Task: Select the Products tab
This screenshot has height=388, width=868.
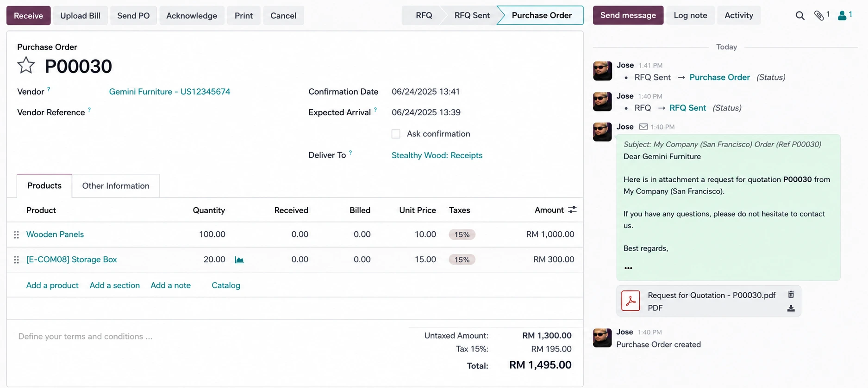Action: (44, 185)
